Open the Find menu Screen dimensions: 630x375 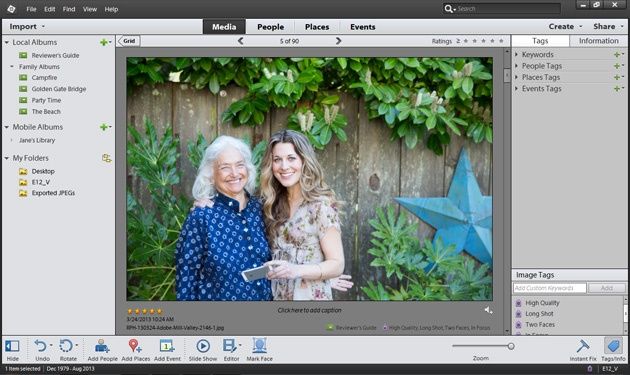[x=69, y=9]
